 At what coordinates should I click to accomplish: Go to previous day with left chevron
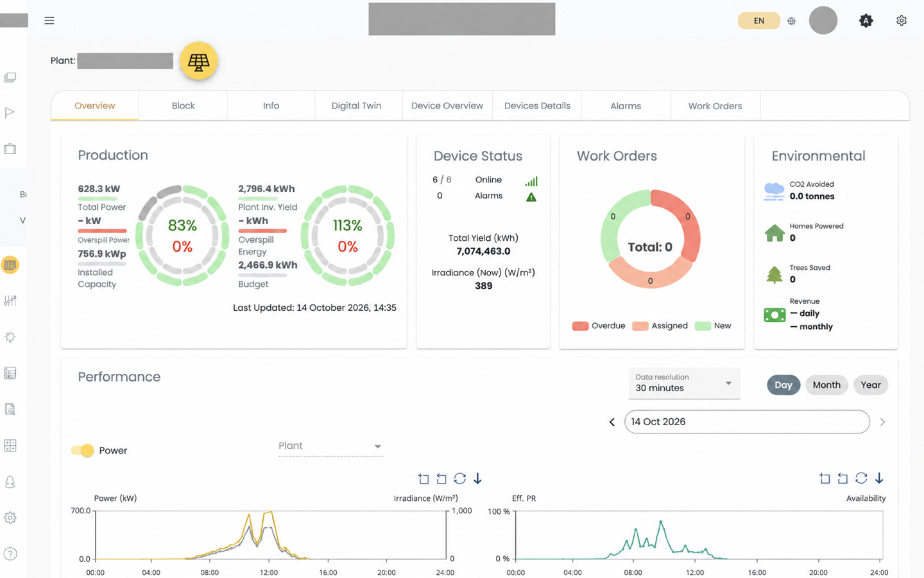point(612,422)
